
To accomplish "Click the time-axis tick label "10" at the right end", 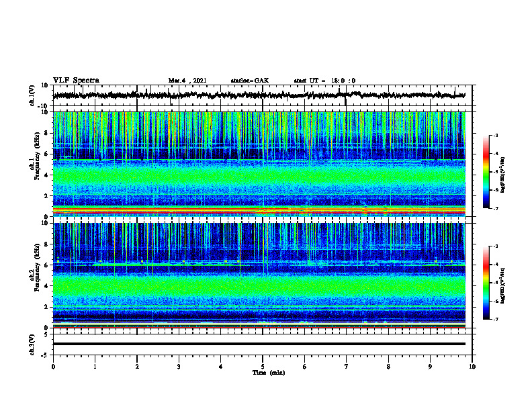I will pos(472,367).
